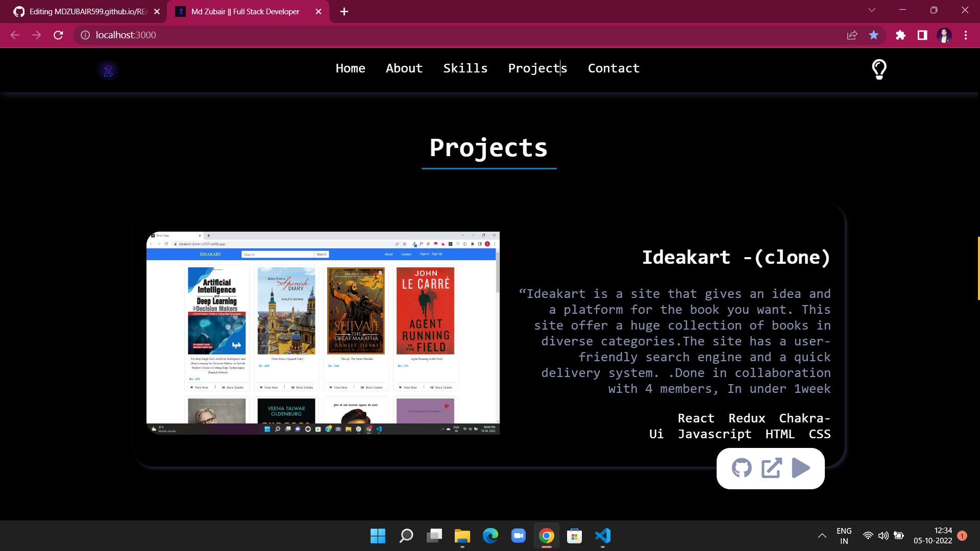Click the Z logo in the navbar
The height and width of the screenshot is (551, 980).
(x=108, y=70)
